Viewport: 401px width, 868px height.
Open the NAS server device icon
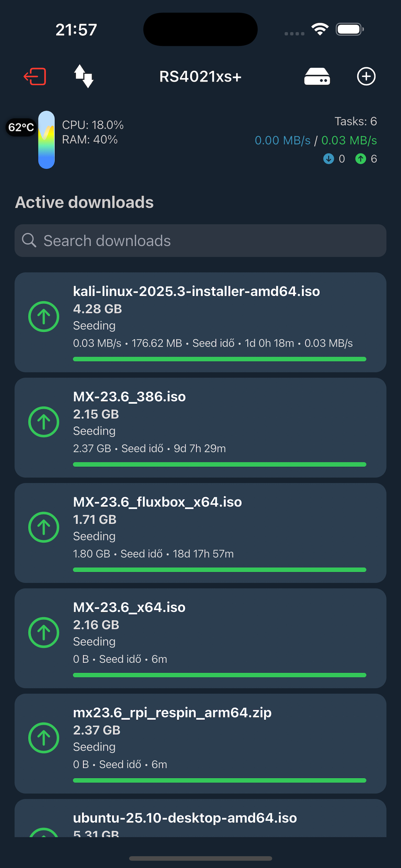pyautogui.click(x=317, y=77)
